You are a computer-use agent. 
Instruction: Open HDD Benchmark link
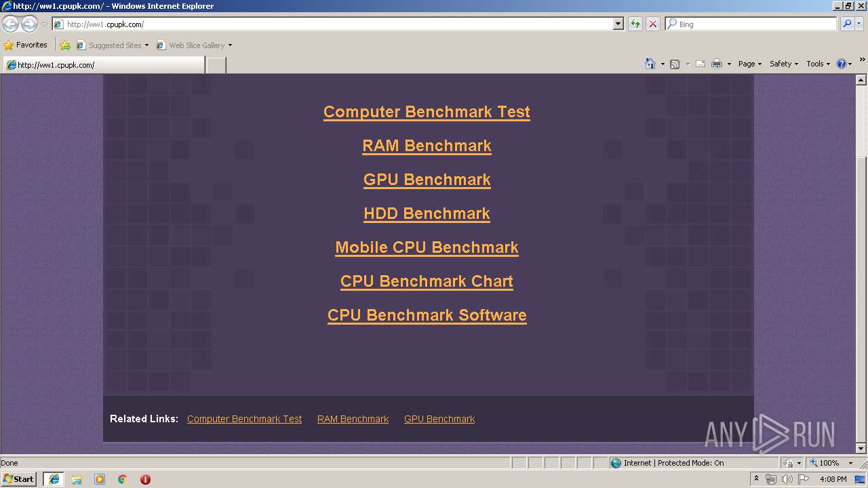[x=427, y=213]
